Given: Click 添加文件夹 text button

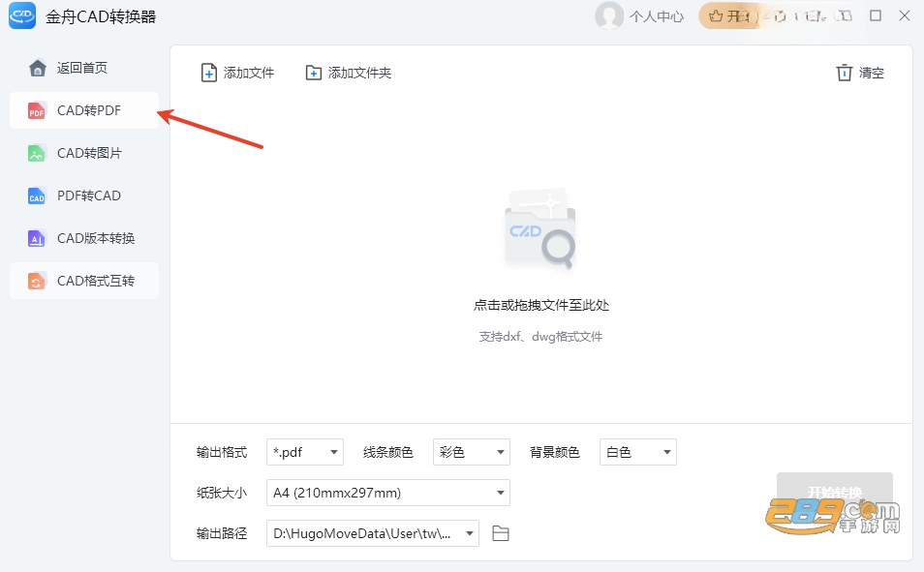Looking at the screenshot, I should pos(359,73).
